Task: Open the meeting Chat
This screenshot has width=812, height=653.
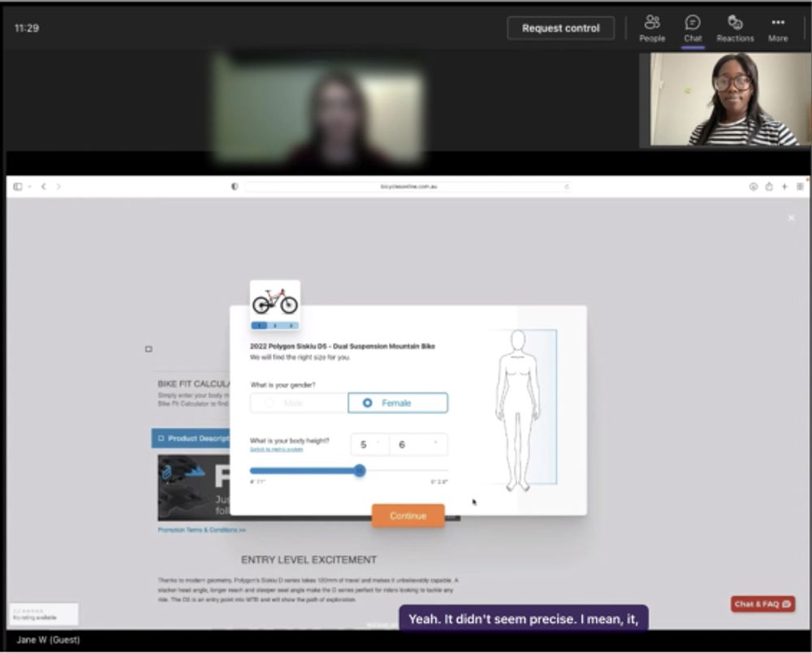Action: point(693,28)
